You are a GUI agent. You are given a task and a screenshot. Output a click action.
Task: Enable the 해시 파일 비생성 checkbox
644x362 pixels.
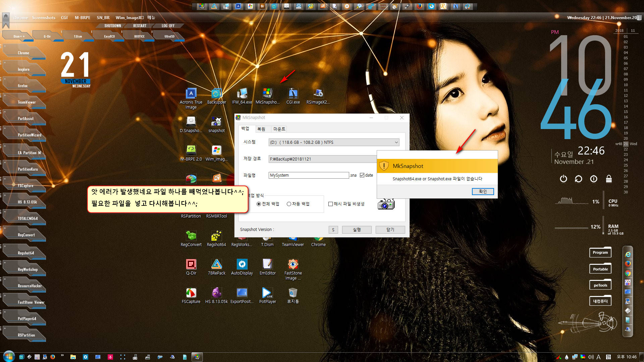tap(330, 204)
